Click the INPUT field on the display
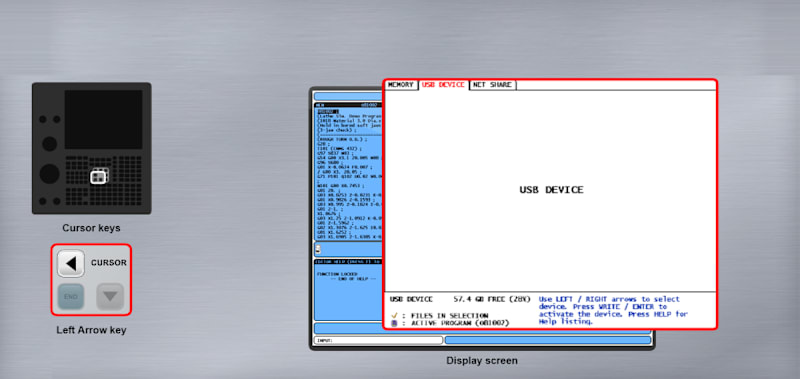Image resolution: width=800 pixels, height=379 pixels. (x=378, y=340)
